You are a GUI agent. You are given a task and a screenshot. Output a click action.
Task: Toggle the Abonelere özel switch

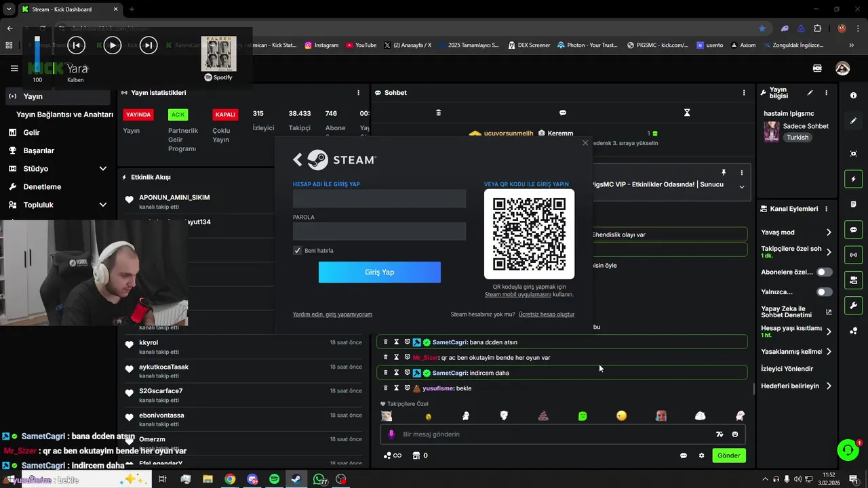[x=825, y=272]
